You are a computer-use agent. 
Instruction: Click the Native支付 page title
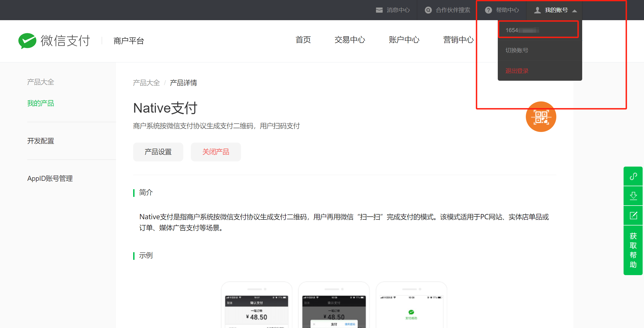165,108
